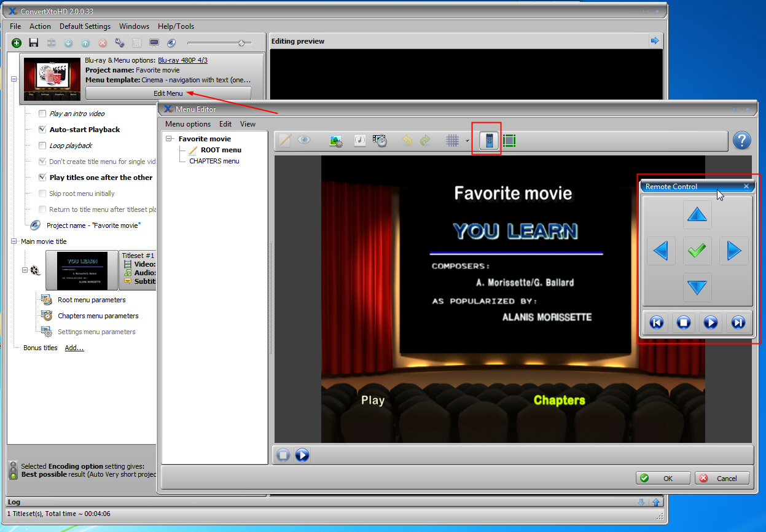Open the Edit menu in Menu Editor

click(x=225, y=124)
